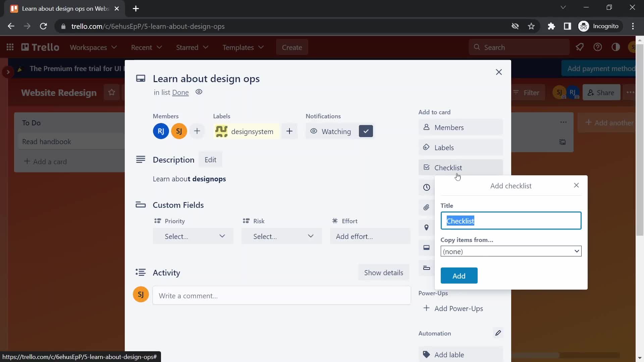Click the eye icon next to card title
The image size is (644, 362).
tap(199, 92)
